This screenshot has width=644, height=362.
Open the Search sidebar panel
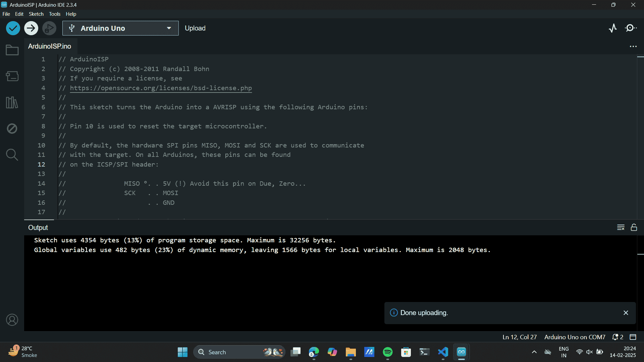pyautogui.click(x=12, y=155)
